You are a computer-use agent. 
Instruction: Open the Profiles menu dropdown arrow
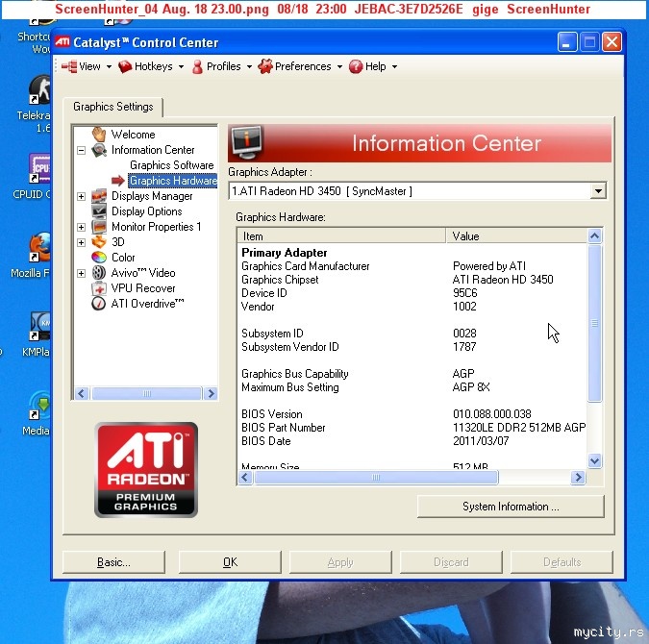(x=249, y=66)
